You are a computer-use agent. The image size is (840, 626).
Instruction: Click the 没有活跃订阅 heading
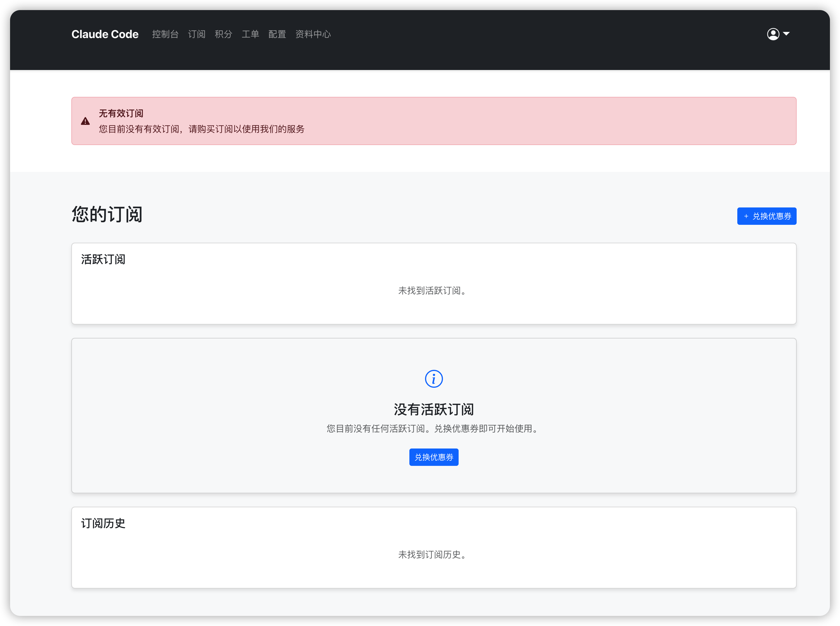[x=434, y=409]
